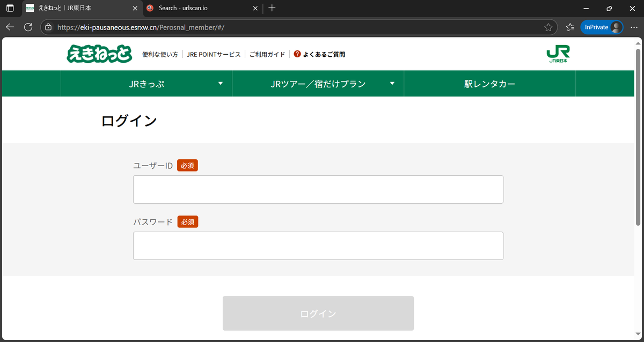Maximize the browser window
This screenshot has height=342, width=644.
pos(609,8)
